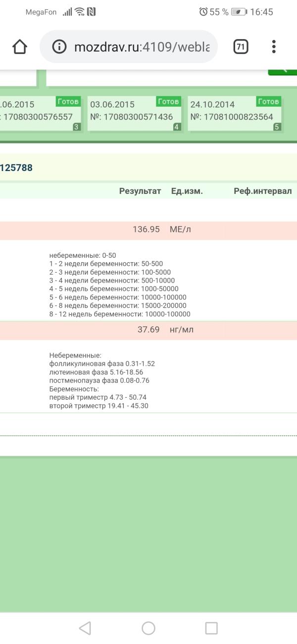
Task: Tap the result value 37.69
Action: [148, 330]
